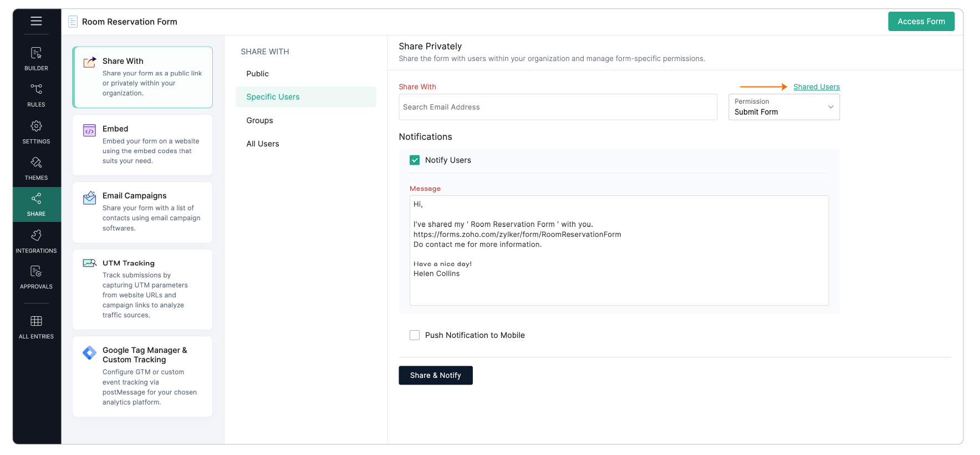Click the Share & Notify button
This screenshot has height=455, width=980.
pyautogui.click(x=436, y=376)
